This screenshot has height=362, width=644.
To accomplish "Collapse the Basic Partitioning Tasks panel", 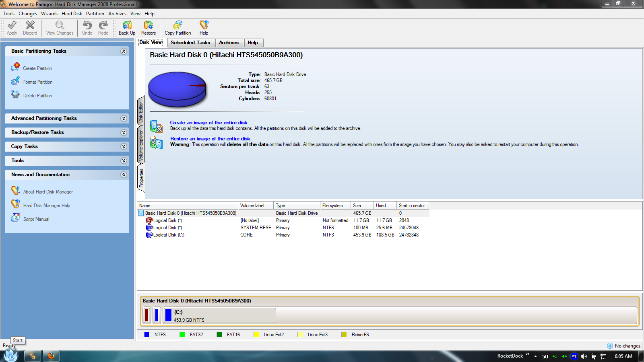I will point(124,51).
